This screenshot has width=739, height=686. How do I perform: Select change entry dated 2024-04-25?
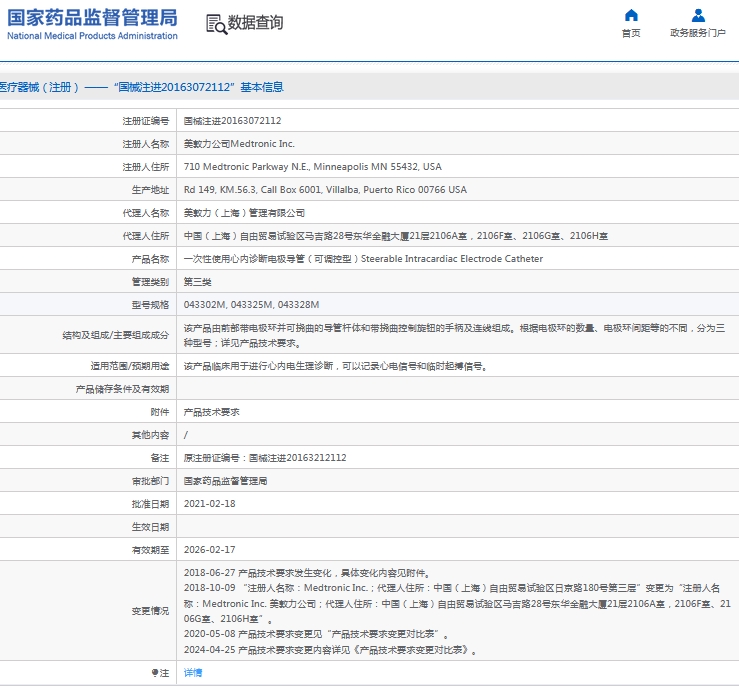click(x=330, y=650)
